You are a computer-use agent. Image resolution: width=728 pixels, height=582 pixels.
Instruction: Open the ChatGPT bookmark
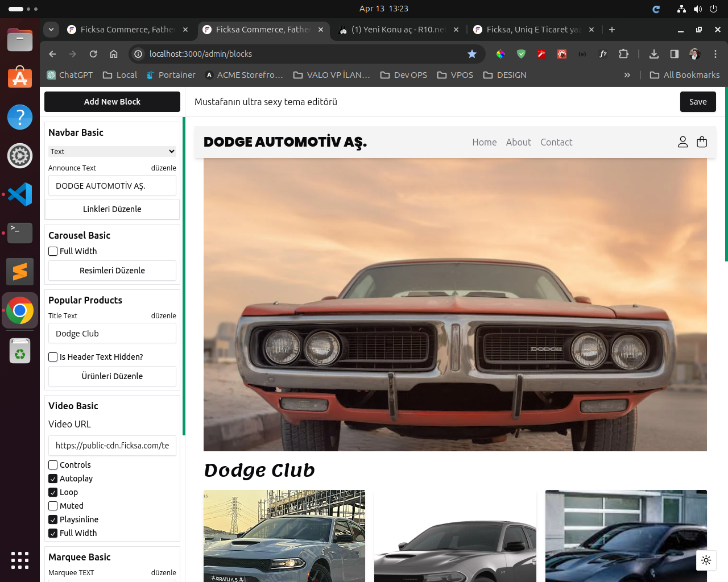[x=70, y=75]
